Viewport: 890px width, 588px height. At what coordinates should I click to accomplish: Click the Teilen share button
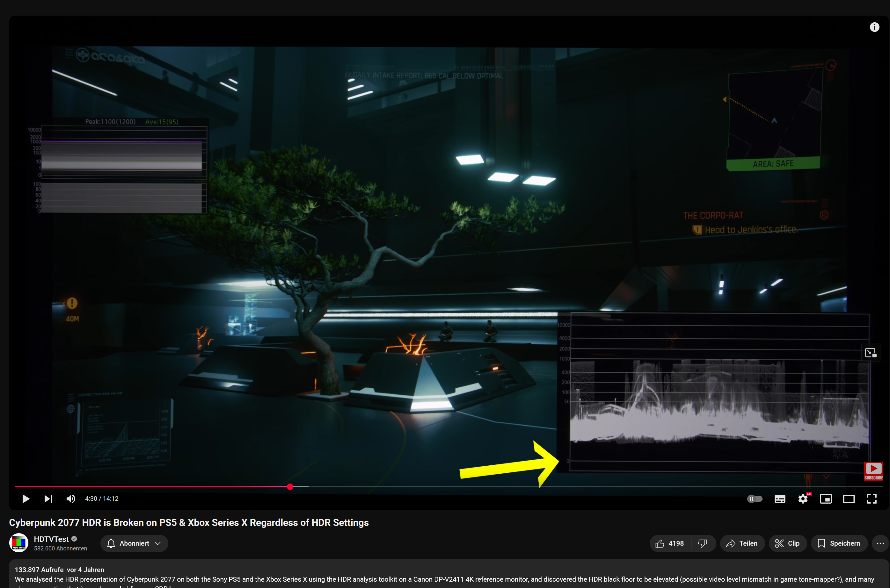tap(742, 543)
